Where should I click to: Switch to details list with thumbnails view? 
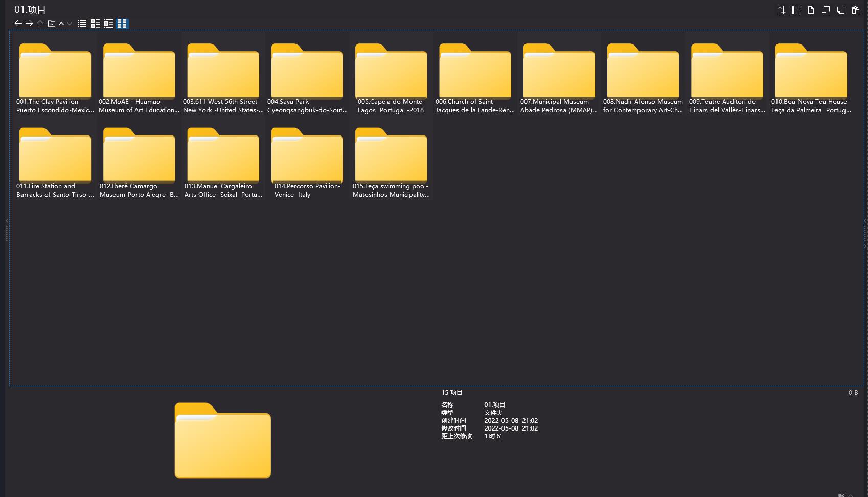pyautogui.click(x=95, y=24)
